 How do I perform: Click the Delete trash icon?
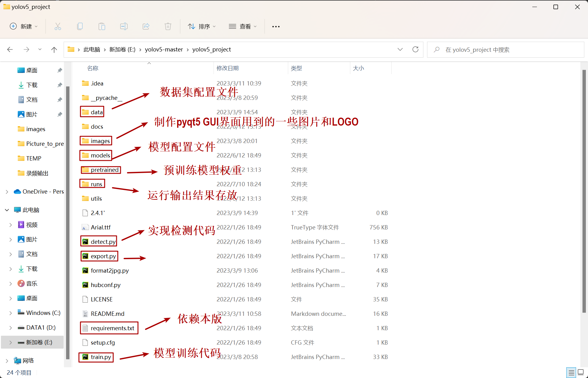[x=168, y=26]
